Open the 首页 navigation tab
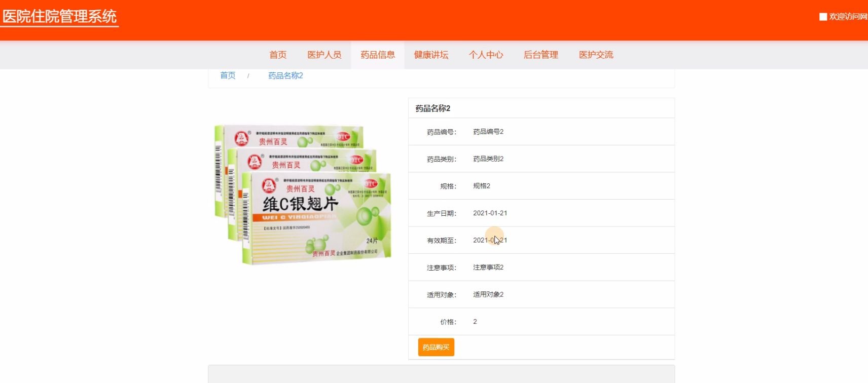This screenshot has width=868, height=383. pos(278,55)
